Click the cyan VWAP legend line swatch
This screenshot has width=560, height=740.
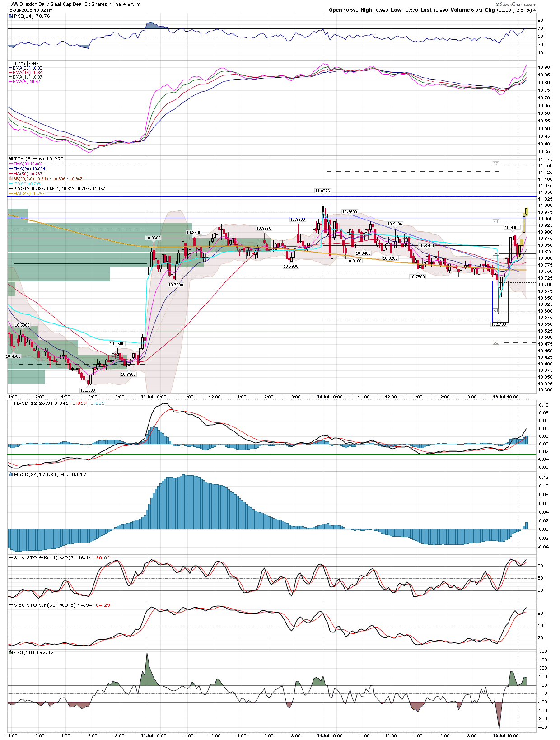(x=10, y=184)
